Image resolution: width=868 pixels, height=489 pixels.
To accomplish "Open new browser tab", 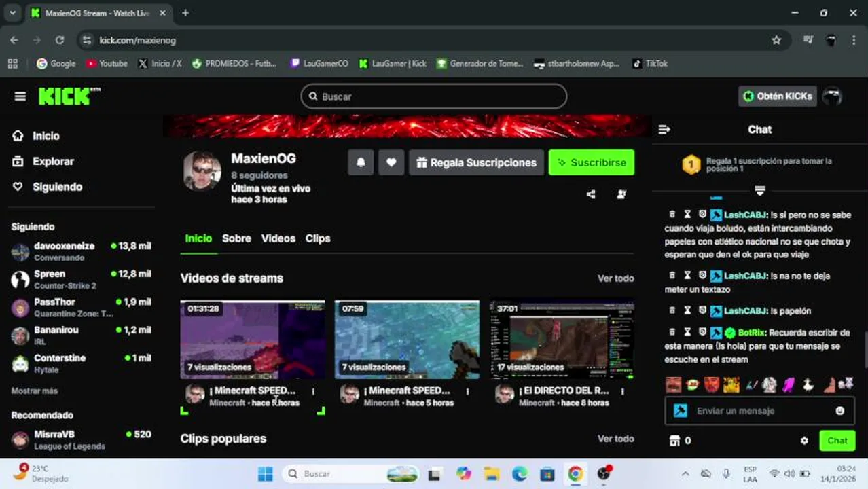I will click(185, 13).
